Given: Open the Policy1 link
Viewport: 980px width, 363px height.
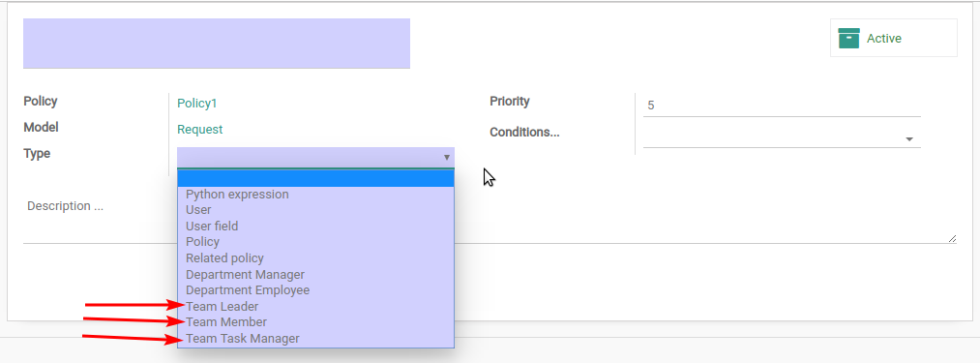Looking at the screenshot, I should (197, 104).
